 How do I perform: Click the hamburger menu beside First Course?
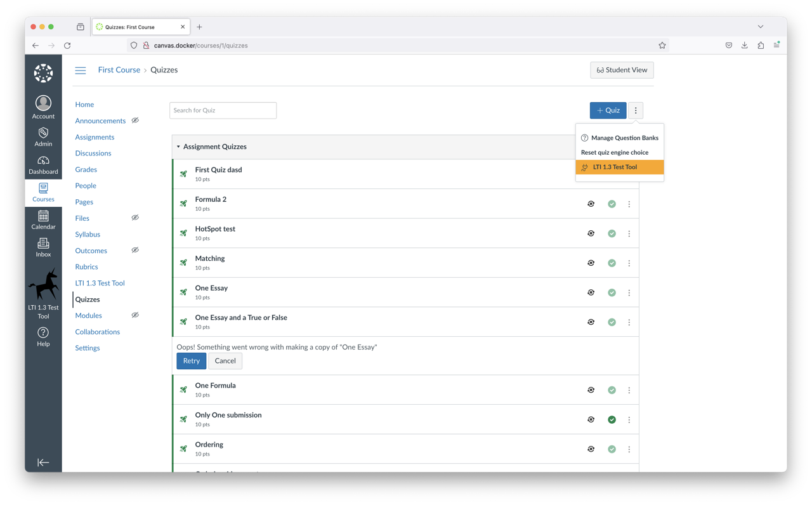[80, 70]
